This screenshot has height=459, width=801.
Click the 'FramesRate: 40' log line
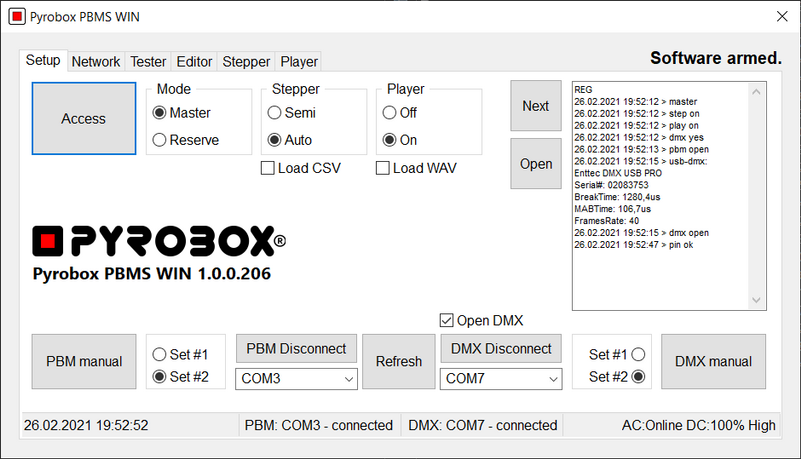606,221
